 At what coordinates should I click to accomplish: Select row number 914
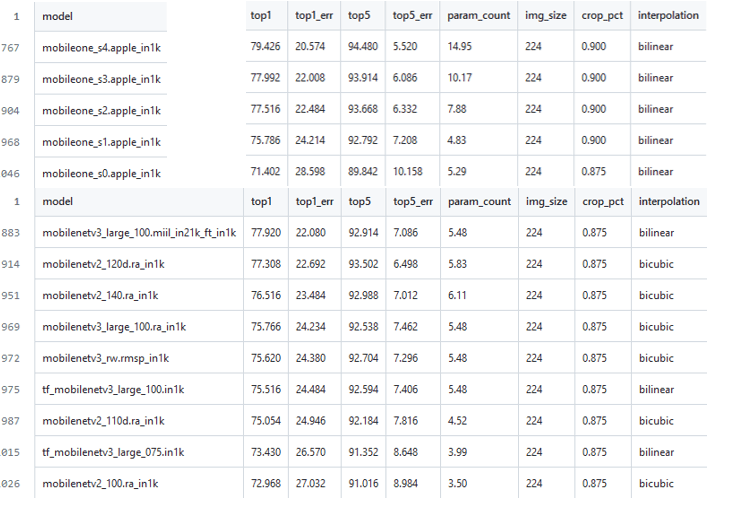pyautogui.click(x=10, y=264)
